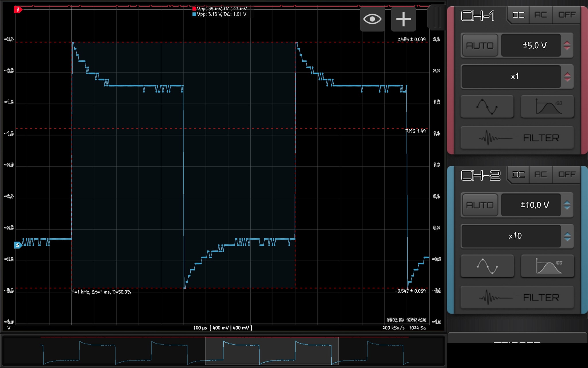Click the FPS: 27 readout
This screenshot has width=588, height=368.
click(x=395, y=320)
